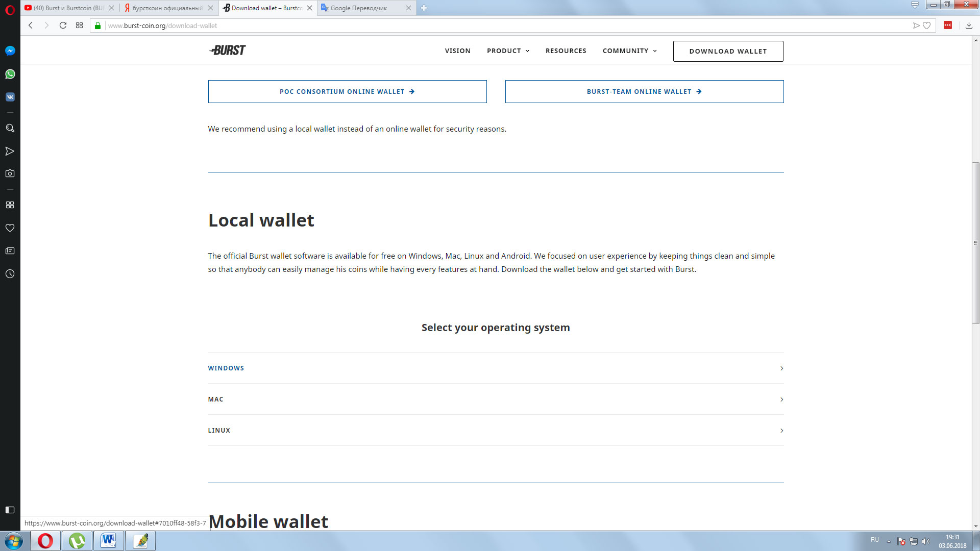
Task: Close the Google Переводчик tab
Action: [x=408, y=8]
